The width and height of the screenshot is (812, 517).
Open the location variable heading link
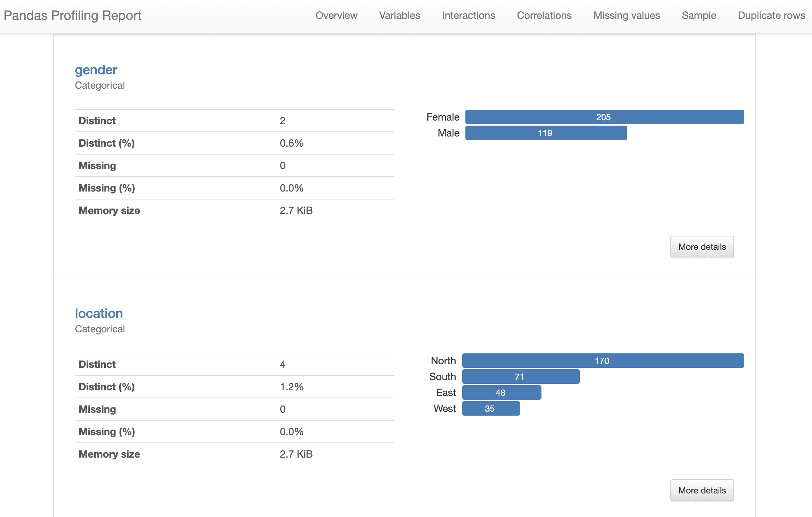click(x=99, y=314)
